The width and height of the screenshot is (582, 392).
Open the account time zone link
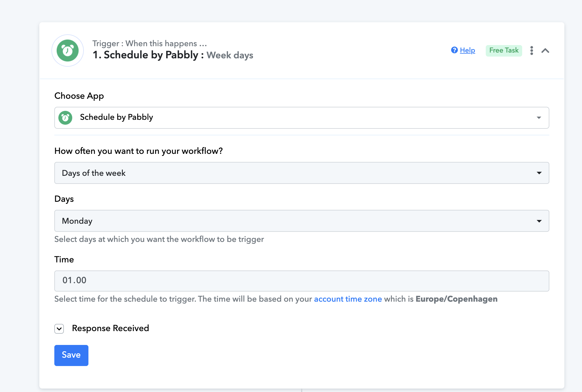[x=348, y=299]
